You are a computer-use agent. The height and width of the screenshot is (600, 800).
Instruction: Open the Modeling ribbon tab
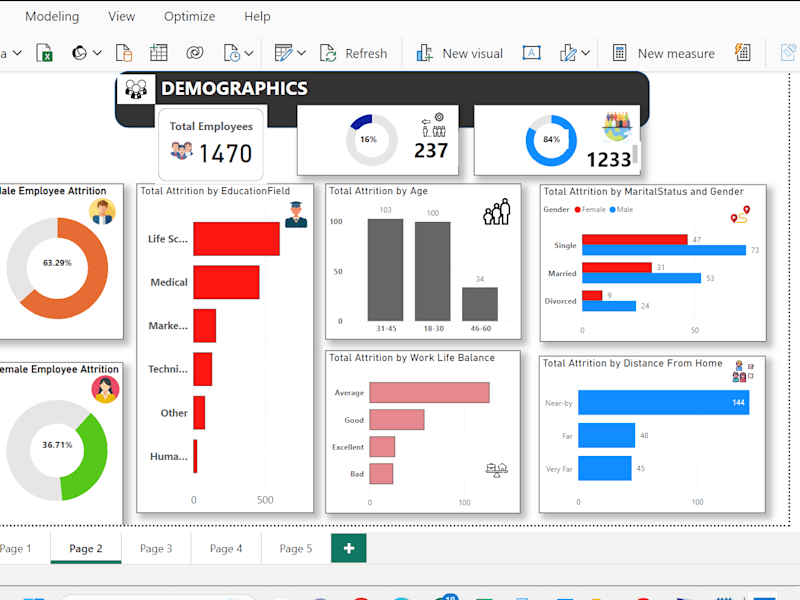point(52,16)
